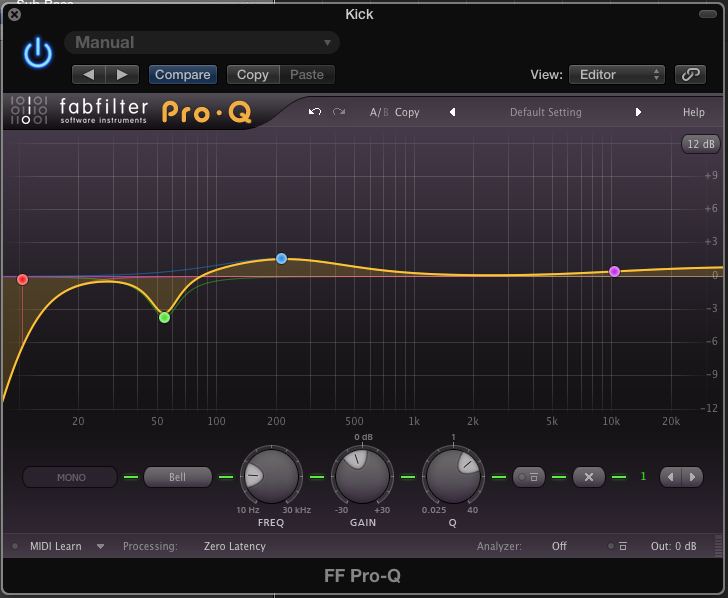Click the Bell filter shape button

[177, 477]
